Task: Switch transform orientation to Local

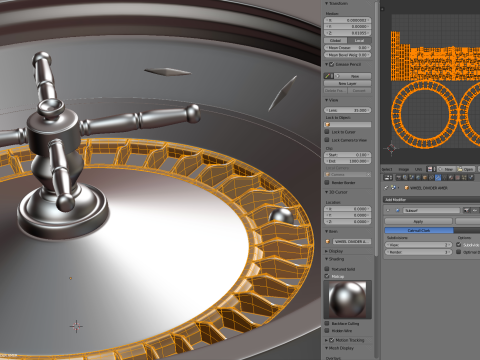Action: pos(359,40)
